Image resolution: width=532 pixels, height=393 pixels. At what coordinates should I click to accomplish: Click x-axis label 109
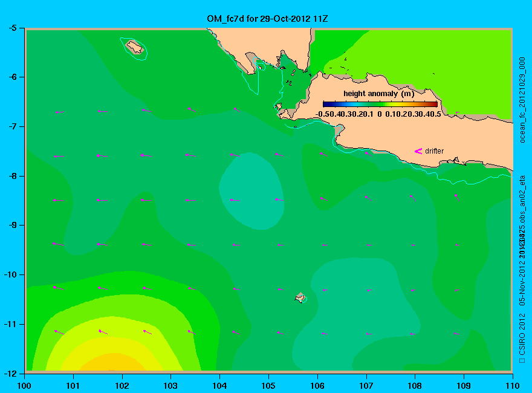[x=464, y=386]
